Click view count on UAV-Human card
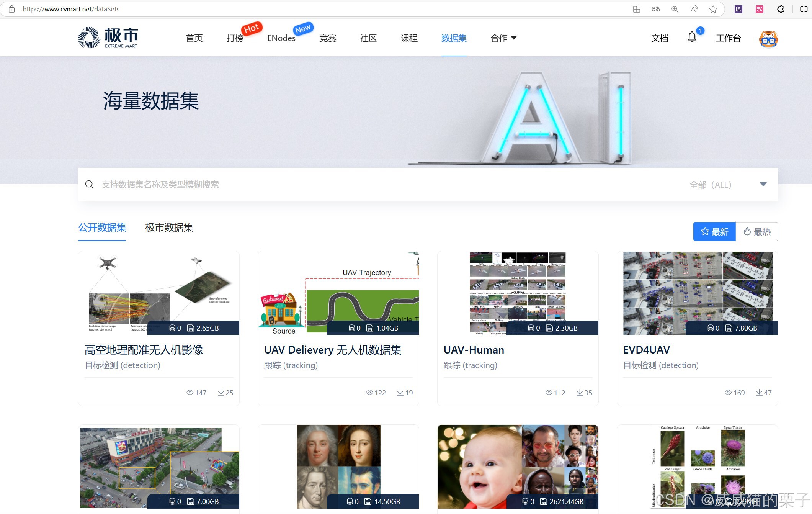This screenshot has height=514, width=812. click(x=555, y=393)
